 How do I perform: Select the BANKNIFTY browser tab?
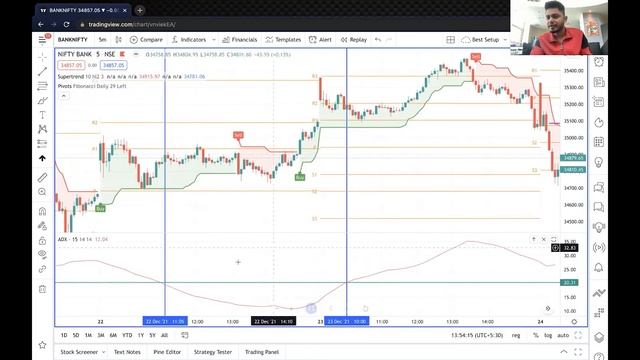coord(83,10)
